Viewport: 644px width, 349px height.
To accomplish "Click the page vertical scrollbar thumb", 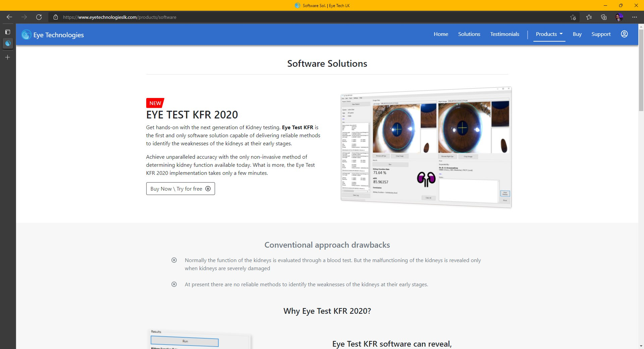I will click(641, 70).
